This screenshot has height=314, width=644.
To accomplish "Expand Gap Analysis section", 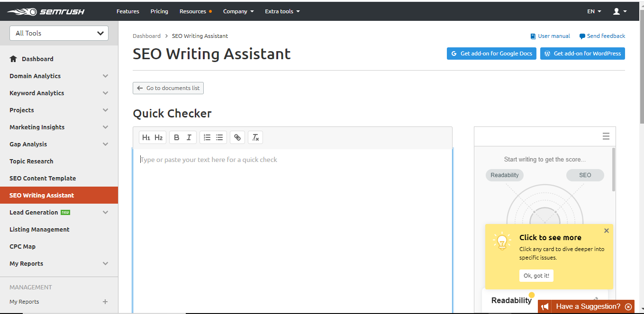I will [x=105, y=144].
